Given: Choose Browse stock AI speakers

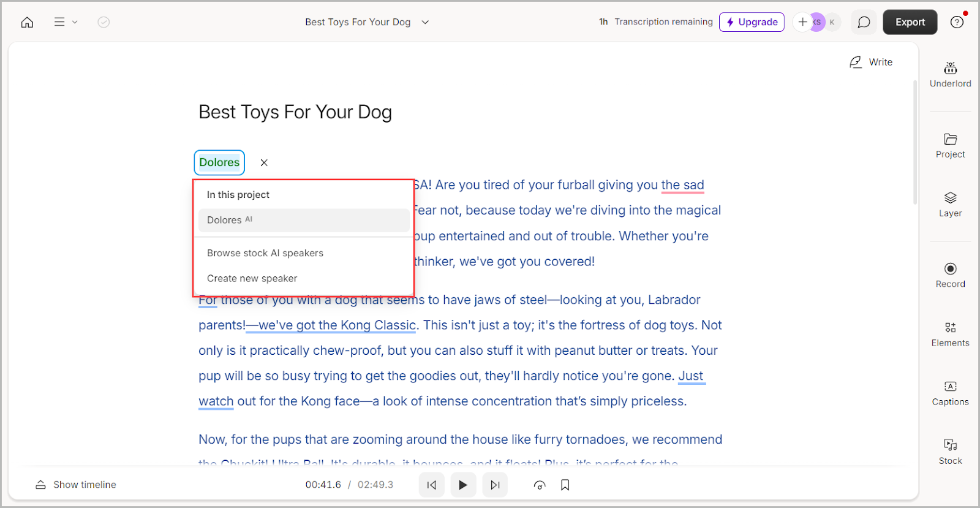Looking at the screenshot, I should (x=265, y=253).
